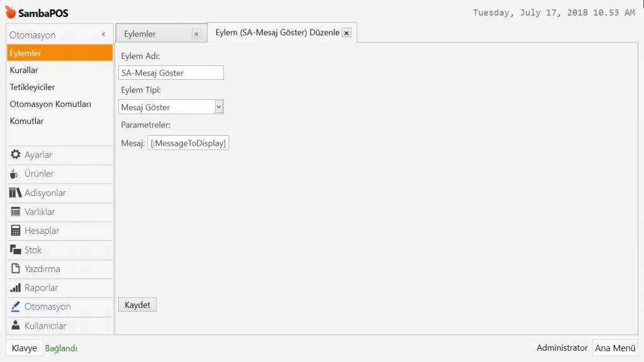Open the Eylem Tipi dropdown arrow

click(x=218, y=107)
